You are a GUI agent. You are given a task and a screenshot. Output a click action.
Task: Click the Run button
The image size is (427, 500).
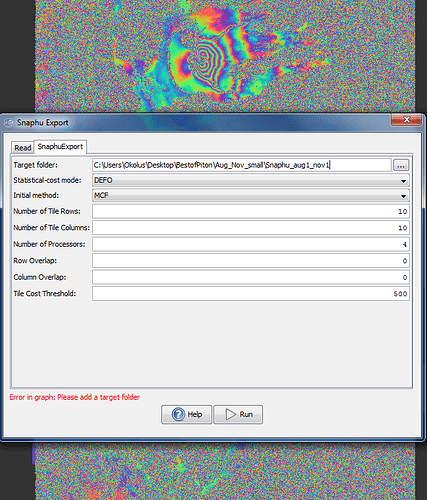coord(238,414)
